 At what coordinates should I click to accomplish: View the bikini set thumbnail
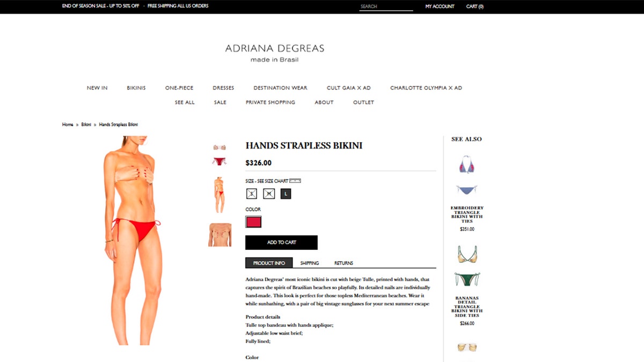tap(219, 154)
